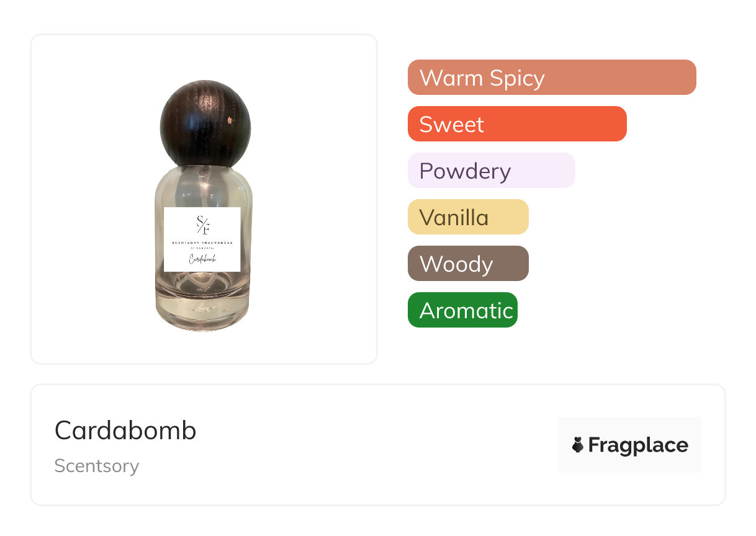Click the thick glass base of bottle
The image size is (756, 536).
tap(202, 313)
